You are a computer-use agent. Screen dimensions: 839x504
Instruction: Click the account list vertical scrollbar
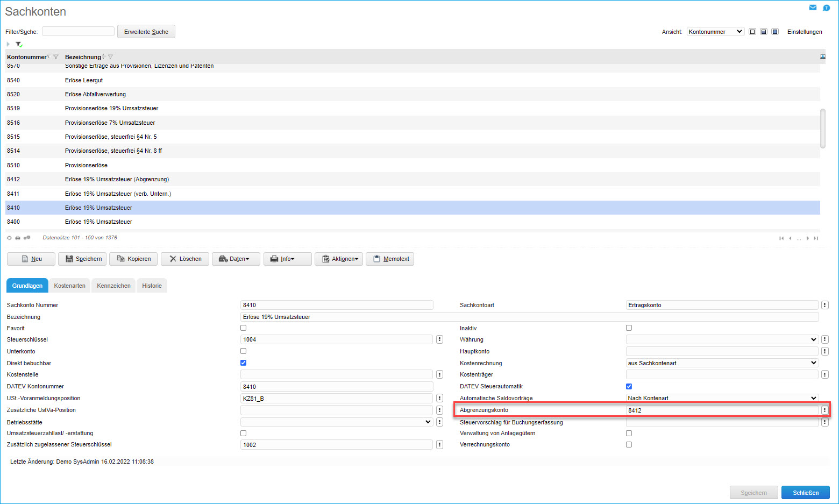click(822, 129)
